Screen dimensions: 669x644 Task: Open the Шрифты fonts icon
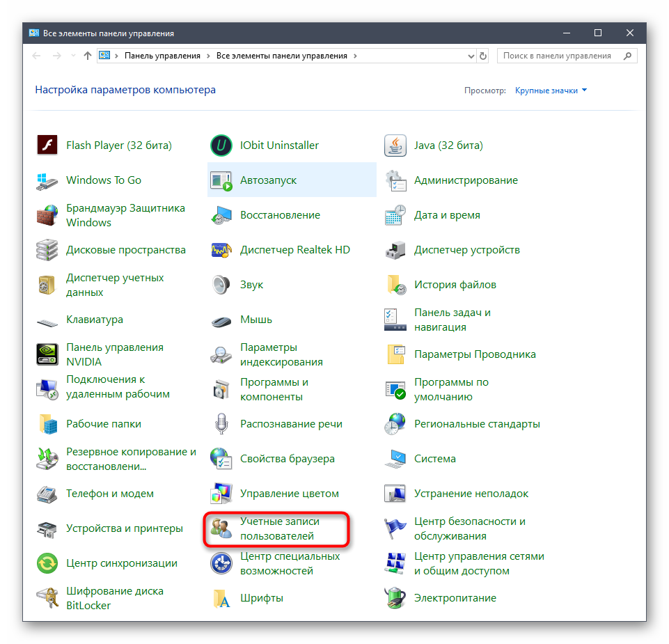pos(221,598)
